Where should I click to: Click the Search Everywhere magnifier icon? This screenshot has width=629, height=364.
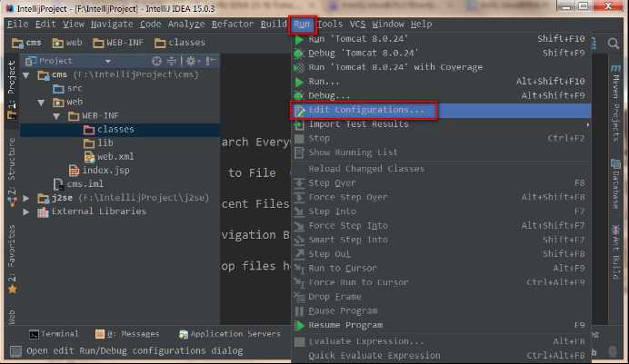[x=613, y=43]
